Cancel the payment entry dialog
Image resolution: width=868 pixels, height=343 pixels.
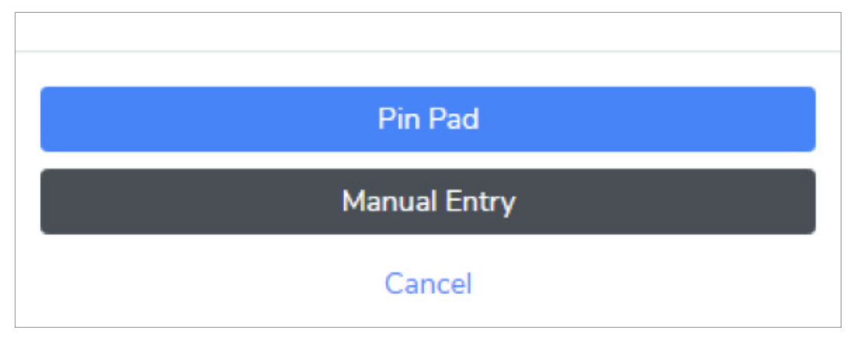[428, 283]
